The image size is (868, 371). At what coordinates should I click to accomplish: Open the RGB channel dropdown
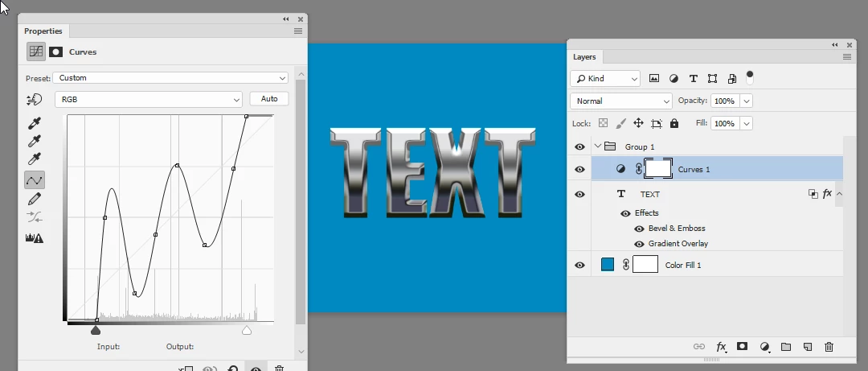click(x=149, y=99)
